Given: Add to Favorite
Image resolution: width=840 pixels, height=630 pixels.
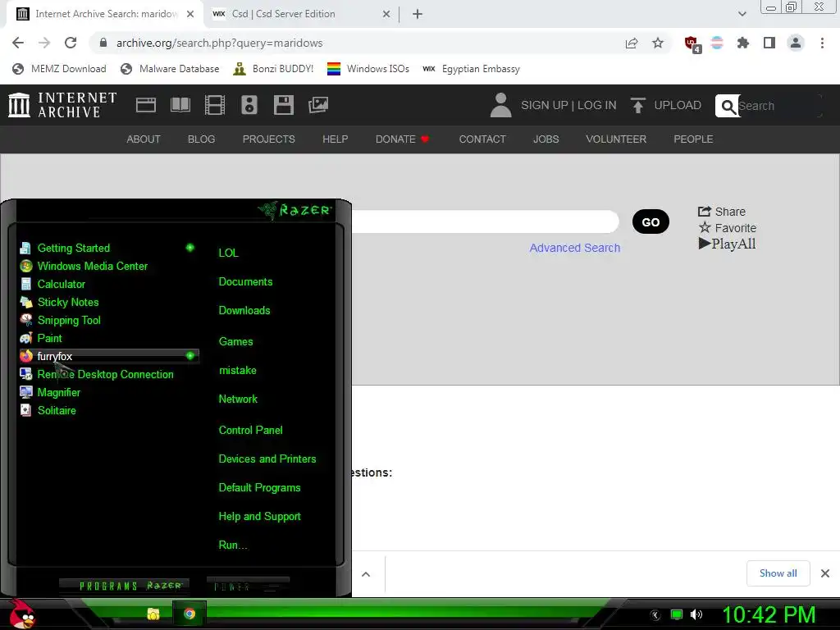Looking at the screenshot, I should tap(727, 228).
